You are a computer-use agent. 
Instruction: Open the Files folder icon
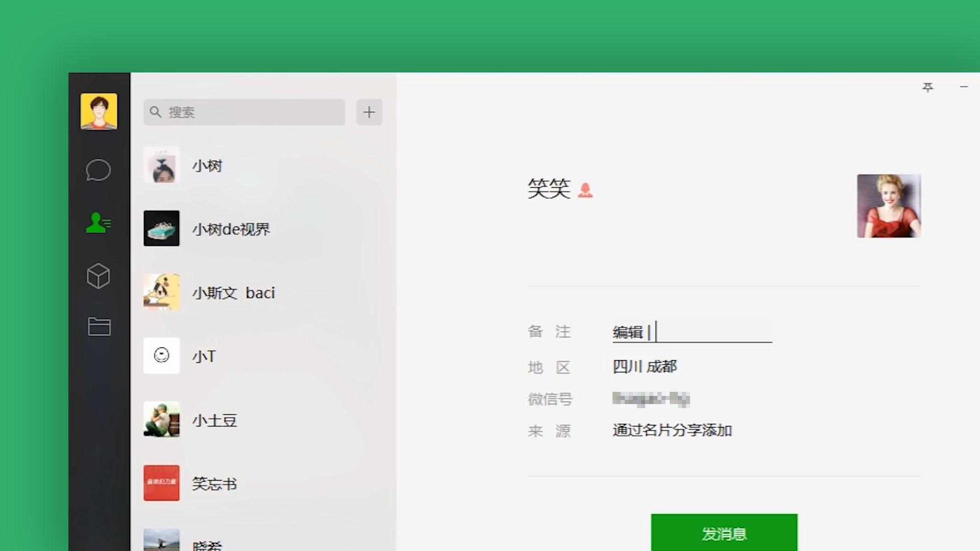[x=99, y=327]
